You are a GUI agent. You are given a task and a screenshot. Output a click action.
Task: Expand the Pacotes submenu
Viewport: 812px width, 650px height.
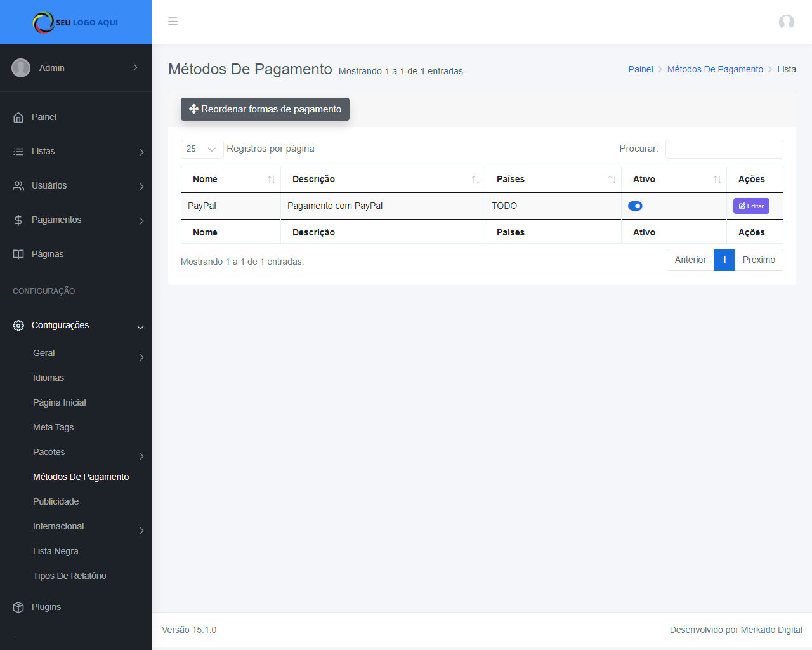(141, 456)
